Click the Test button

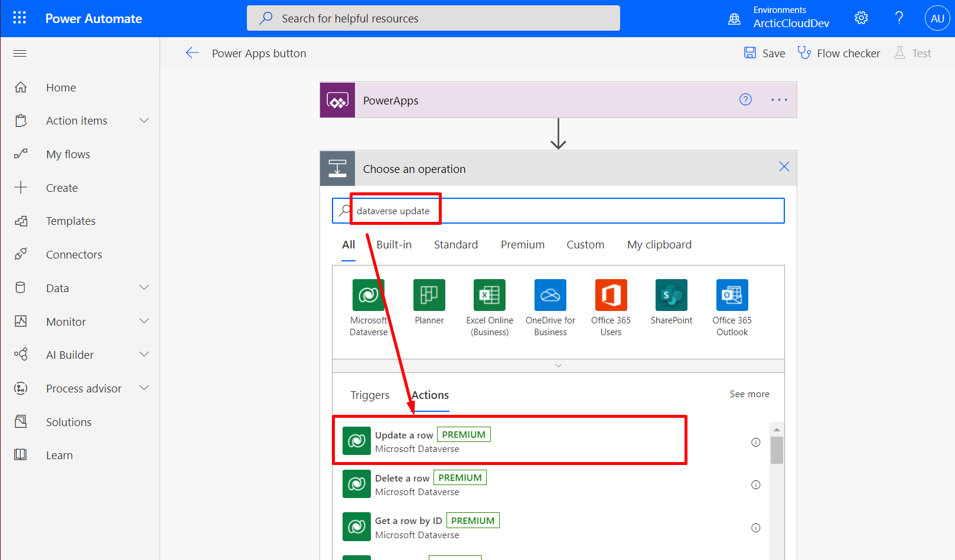912,53
